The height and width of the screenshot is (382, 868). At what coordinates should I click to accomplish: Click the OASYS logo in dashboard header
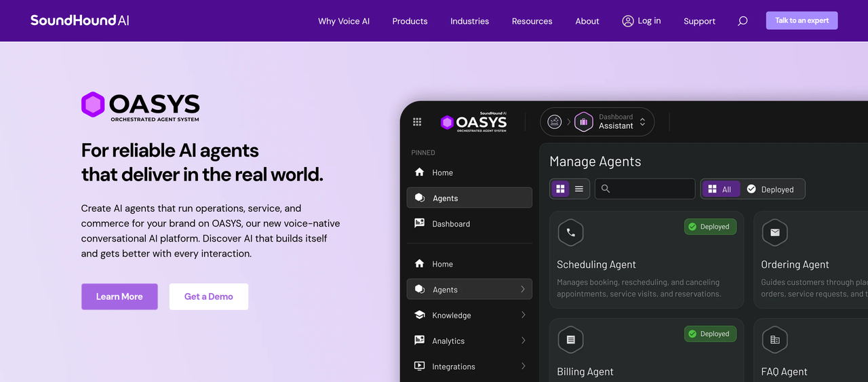tap(473, 122)
